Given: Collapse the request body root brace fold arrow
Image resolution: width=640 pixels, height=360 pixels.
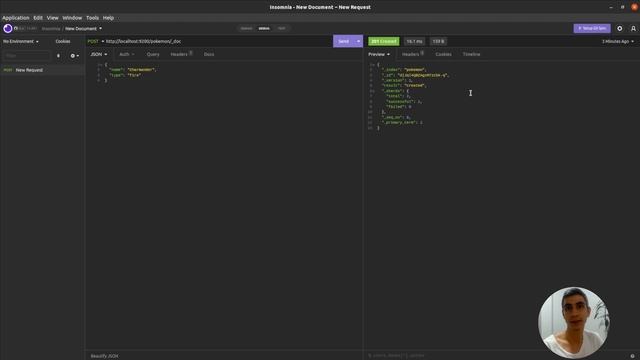Looking at the screenshot, I should [x=102, y=64].
